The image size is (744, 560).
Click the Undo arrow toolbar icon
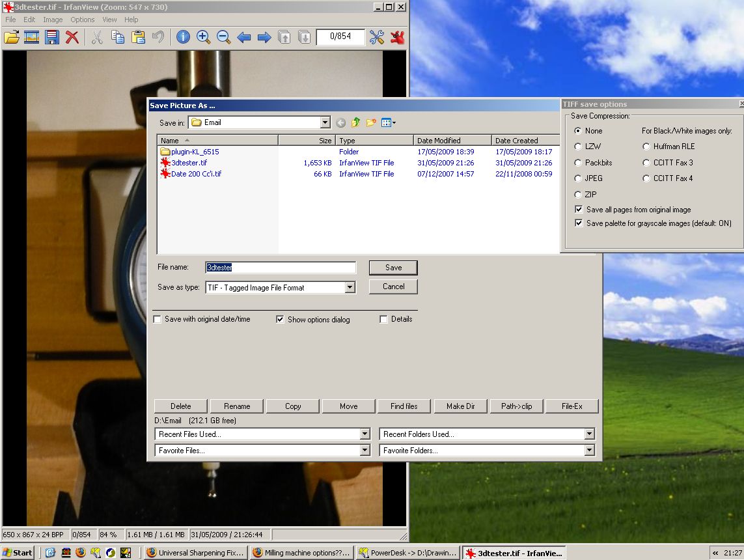(x=158, y=37)
